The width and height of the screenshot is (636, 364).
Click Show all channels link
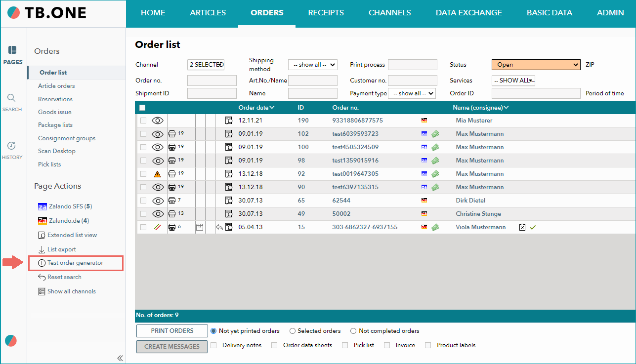(71, 291)
